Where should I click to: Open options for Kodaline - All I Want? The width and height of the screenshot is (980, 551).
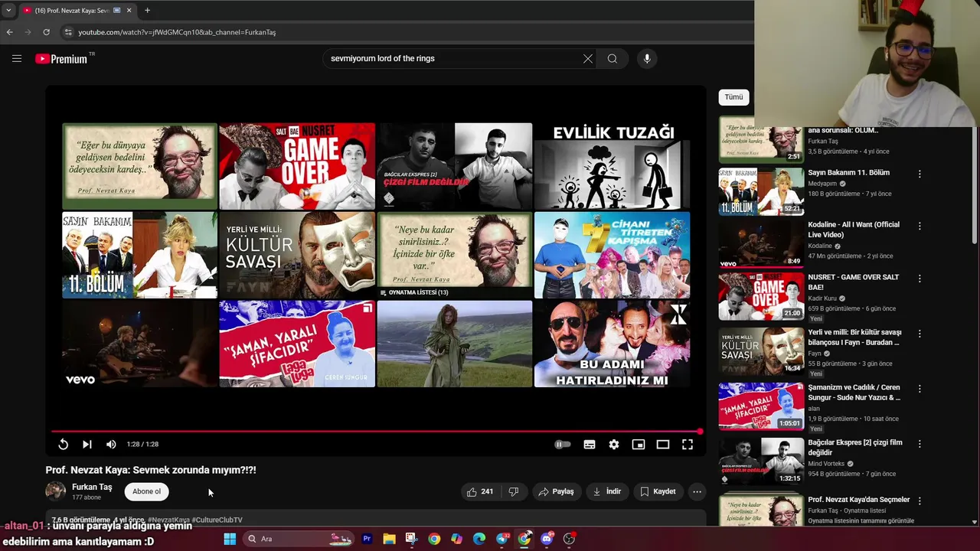pos(920,226)
